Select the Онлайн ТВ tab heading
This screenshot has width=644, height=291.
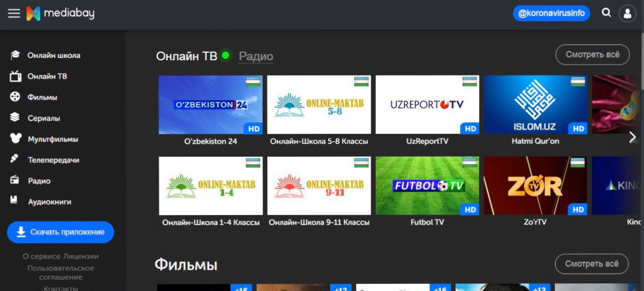(187, 56)
